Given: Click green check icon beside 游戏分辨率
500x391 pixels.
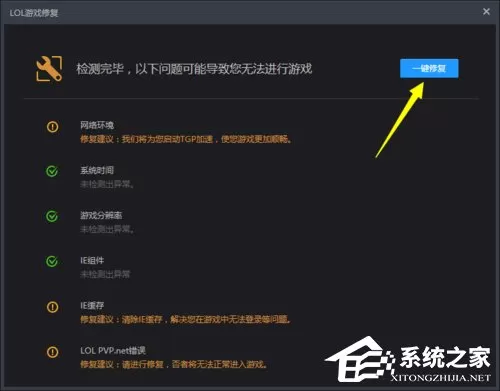Looking at the screenshot, I should click(52, 216).
